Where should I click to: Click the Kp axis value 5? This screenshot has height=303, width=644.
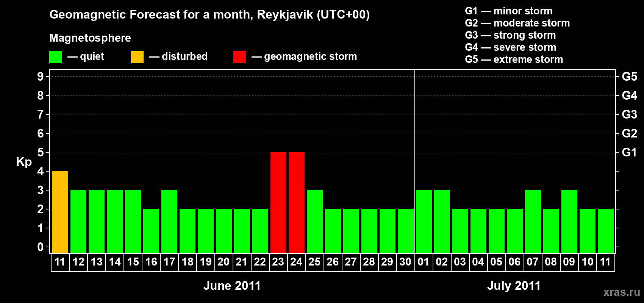[41, 153]
